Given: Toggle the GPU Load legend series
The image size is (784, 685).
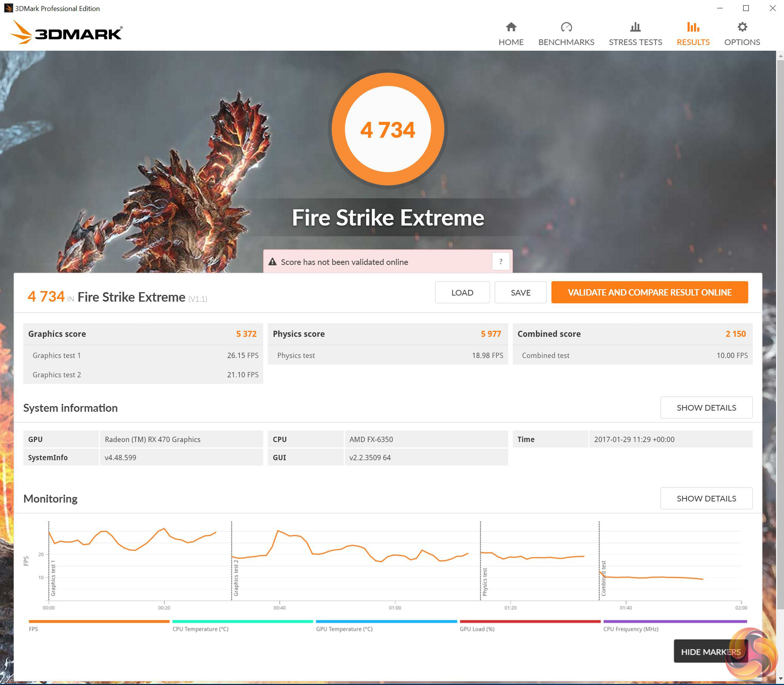Looking at the screenshot, I should click(477, 629).
